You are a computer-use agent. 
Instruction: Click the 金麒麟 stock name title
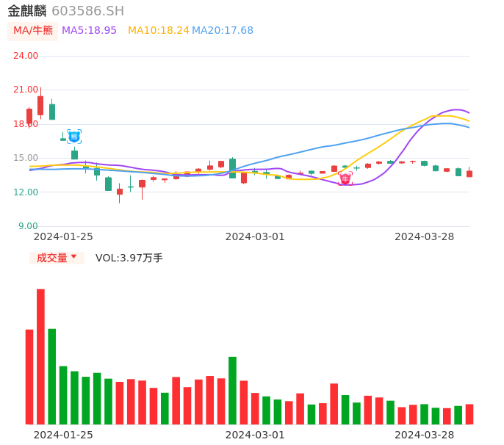pyautogui.click(x=27, y=11)
